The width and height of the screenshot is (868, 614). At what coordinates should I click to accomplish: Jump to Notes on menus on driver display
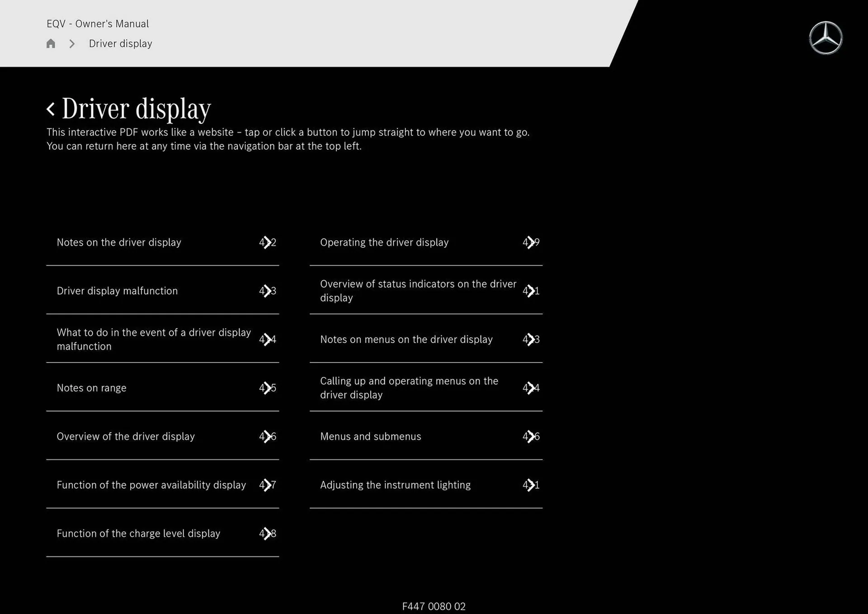tap(406, 339)
